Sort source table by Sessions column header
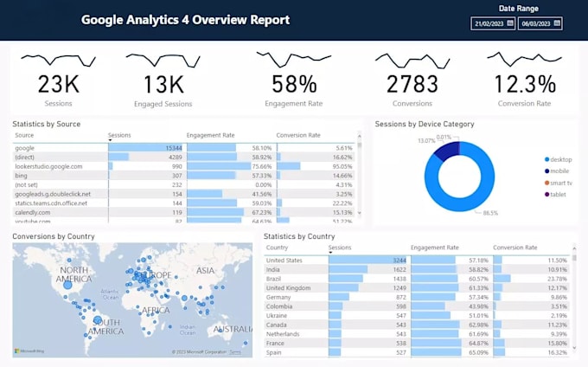The image size is (588, 367). (x=119, y=135)
